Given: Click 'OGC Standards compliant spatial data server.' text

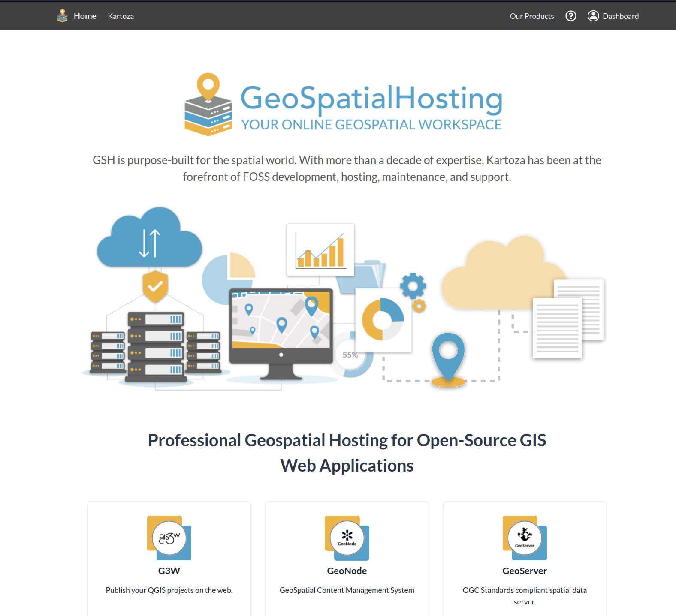Looking at the screenshot, I should (525, 596).
